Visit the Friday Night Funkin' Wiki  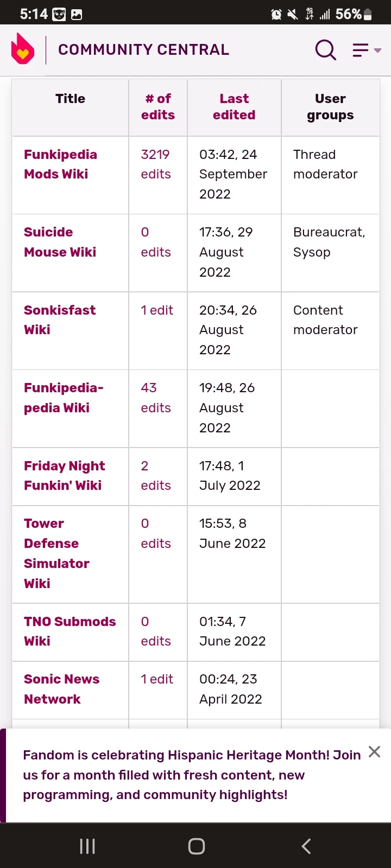click(x=64, y=475)
